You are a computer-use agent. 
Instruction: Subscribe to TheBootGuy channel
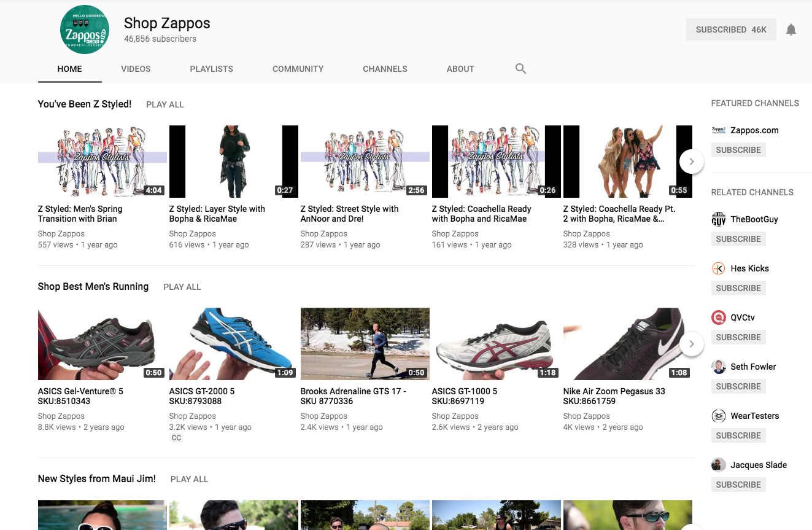pyautogui.click(x=738, y=239)
